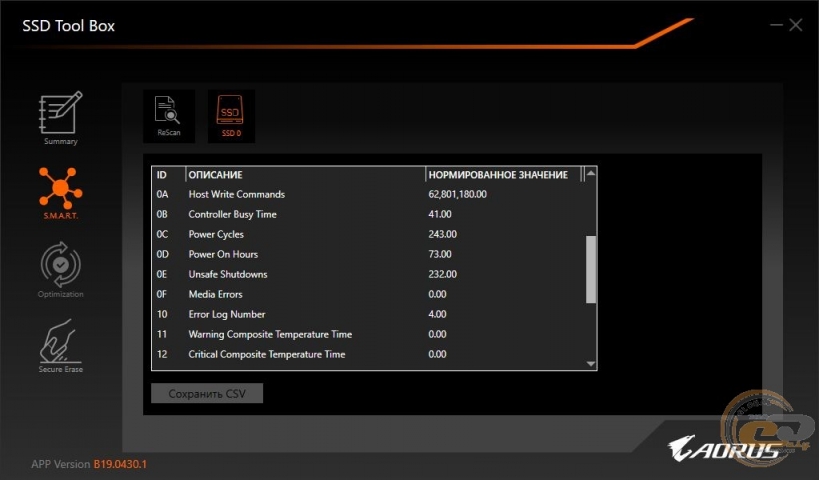The height and width of the screenshot is (480, 819).
Task: Click the value 243.00 for Power Cycles
Action: (x=442, y=234)
